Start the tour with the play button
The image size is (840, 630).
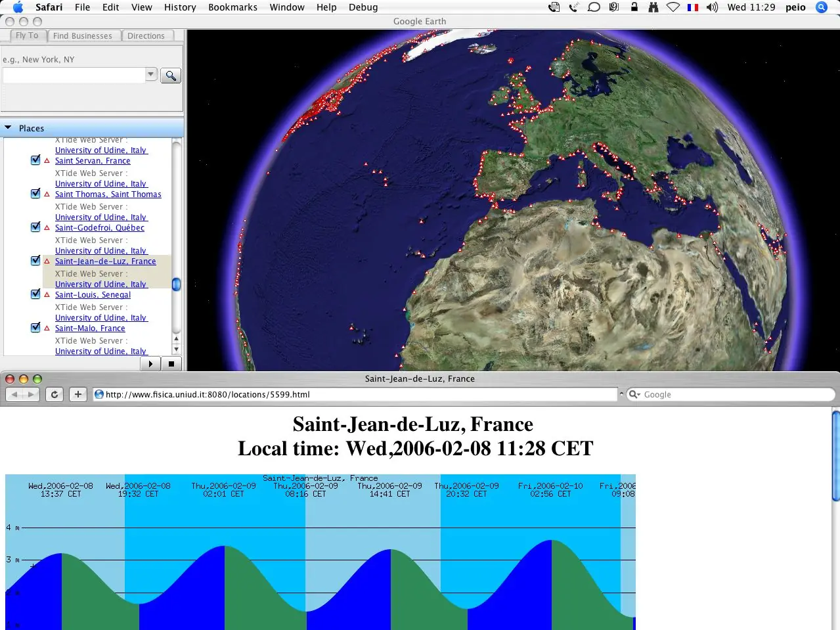[x=150, y=363]
